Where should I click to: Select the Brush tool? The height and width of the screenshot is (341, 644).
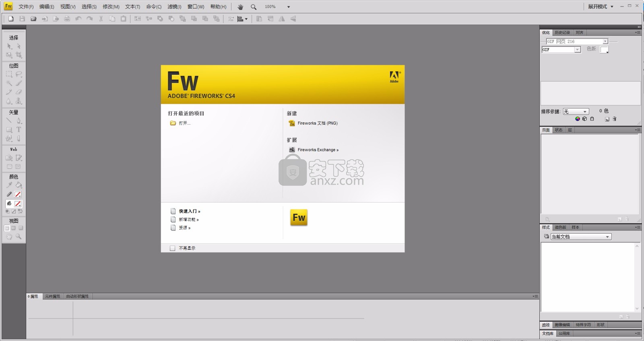click(19, 83)
